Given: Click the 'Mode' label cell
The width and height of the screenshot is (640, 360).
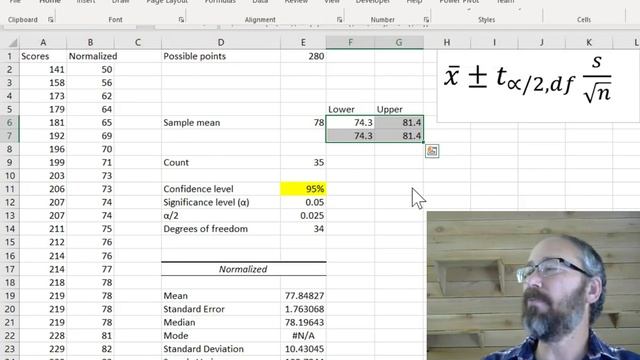Looking at the screenshot, I should point(221,336).
